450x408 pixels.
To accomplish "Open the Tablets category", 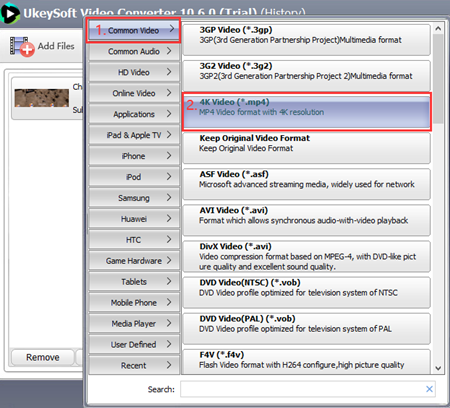I will (134, 282).
